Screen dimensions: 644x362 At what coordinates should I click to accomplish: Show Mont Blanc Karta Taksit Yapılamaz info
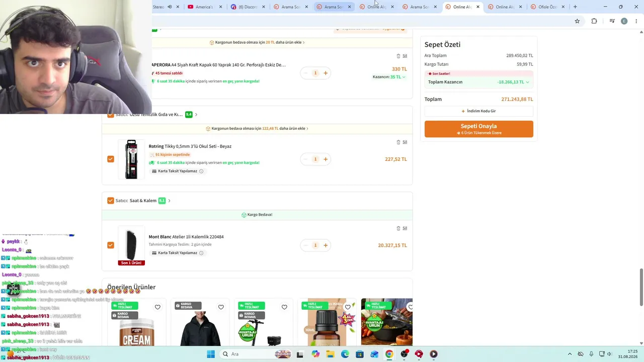(201, 253)
